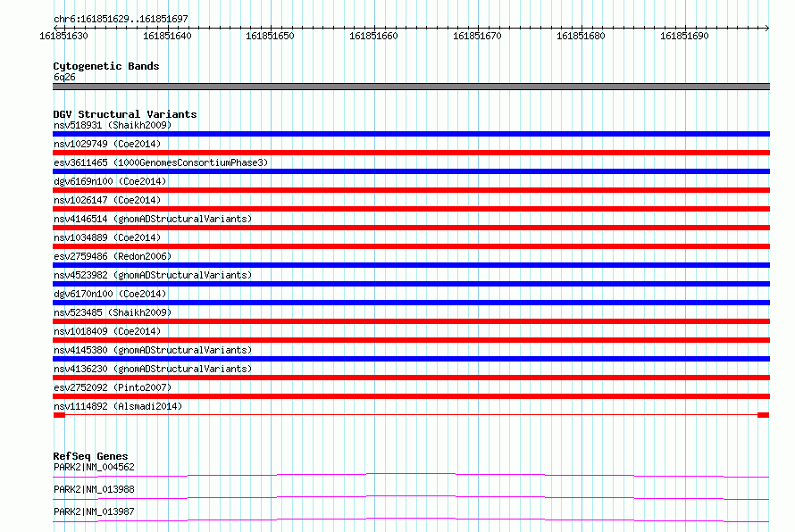This screenshot has height=532, width=795.
Task: Click the magenta intron line of NM_013987
Action: pos(411,519)
